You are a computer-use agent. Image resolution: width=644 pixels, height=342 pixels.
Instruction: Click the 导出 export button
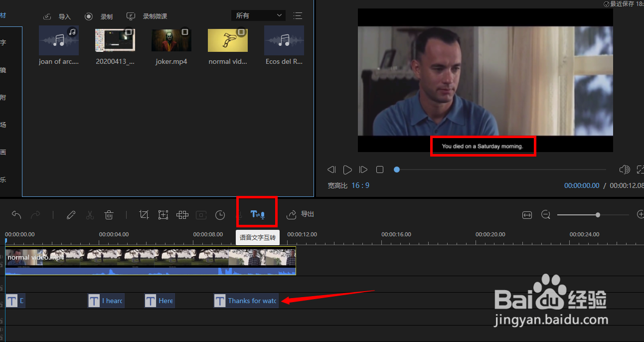coord(300,214)
